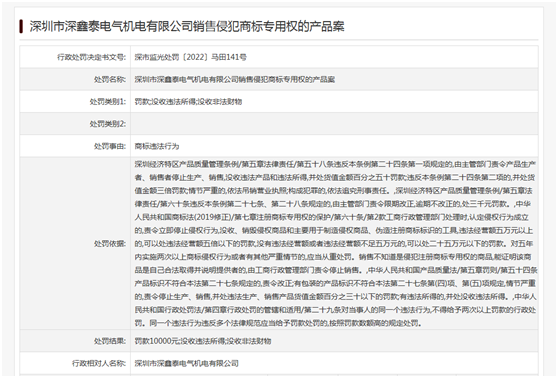This screenshot has width=558, height=378.
Task: Click company name in 行政相对人名称 row
Action: point(186,363)
